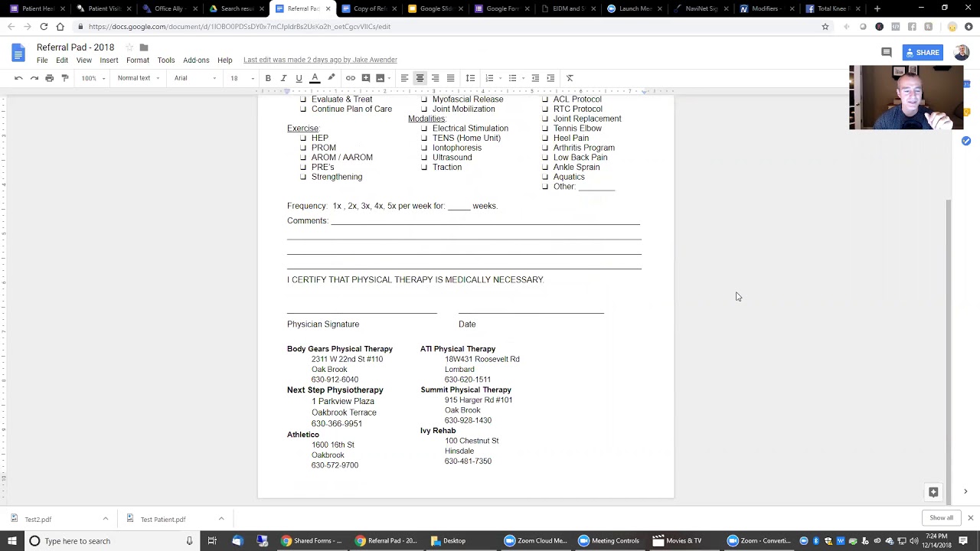The image size is (980, 551).
Task: Check the Tennis Elbow checkbox
Action: point(545,128)
